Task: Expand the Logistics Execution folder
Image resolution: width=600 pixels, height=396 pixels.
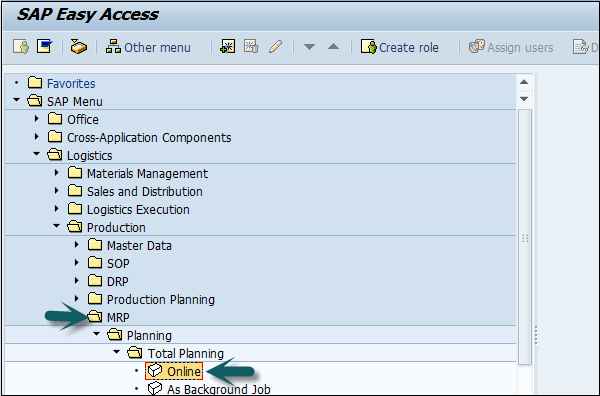Action: [x=57, y=209]
